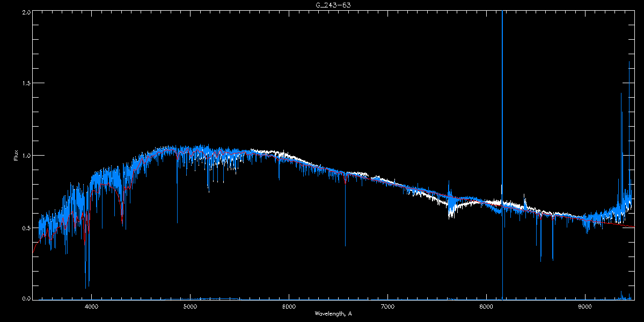Screen dimensions: 644x322
Task: Click the 8000 wavelength tick label
Action: [x=486, y=306]
